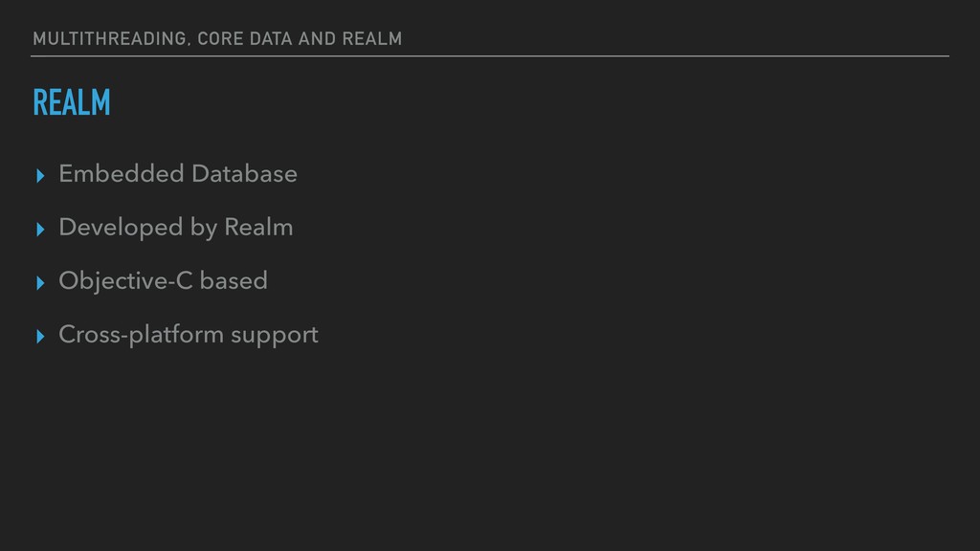Click the word Realm in second bullet
980x551 pixels.
point(258,228)
